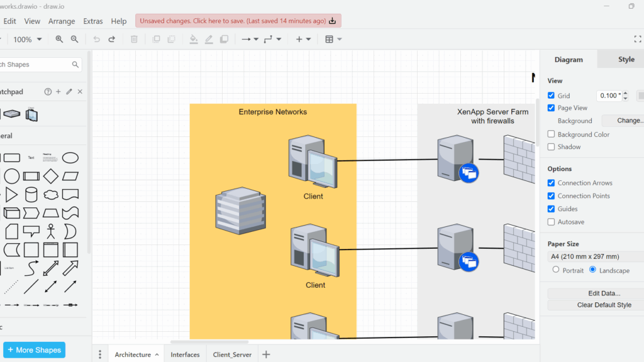Click the Zoom Out magnifier icon

[x=74, y=39]
